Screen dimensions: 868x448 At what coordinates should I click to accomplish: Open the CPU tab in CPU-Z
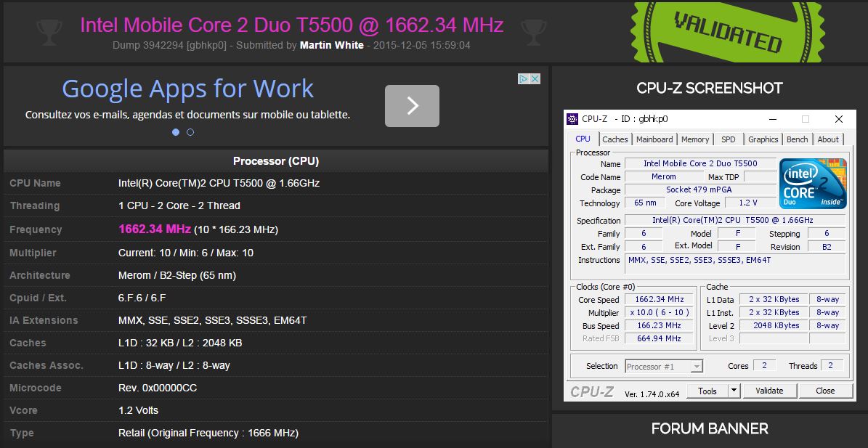click(x=583, y=139)
